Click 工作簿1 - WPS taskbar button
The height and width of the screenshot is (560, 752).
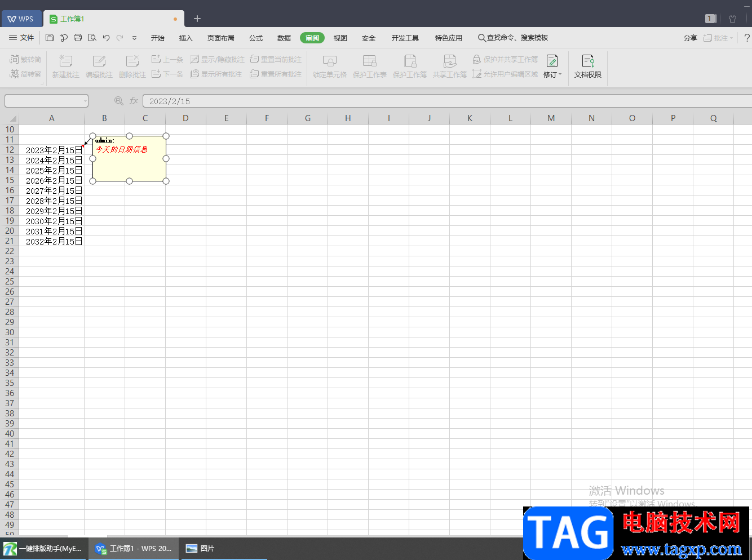coord(134,548)
